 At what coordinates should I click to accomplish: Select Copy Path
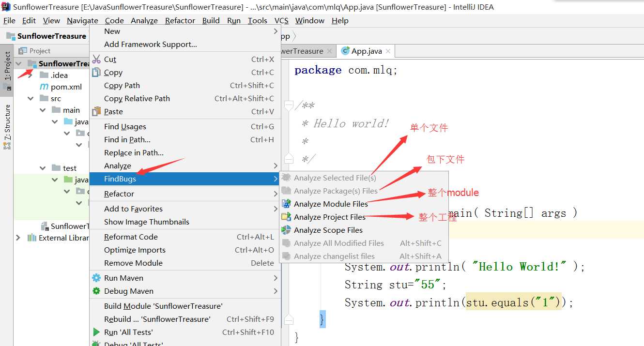[x=185, y=85]
